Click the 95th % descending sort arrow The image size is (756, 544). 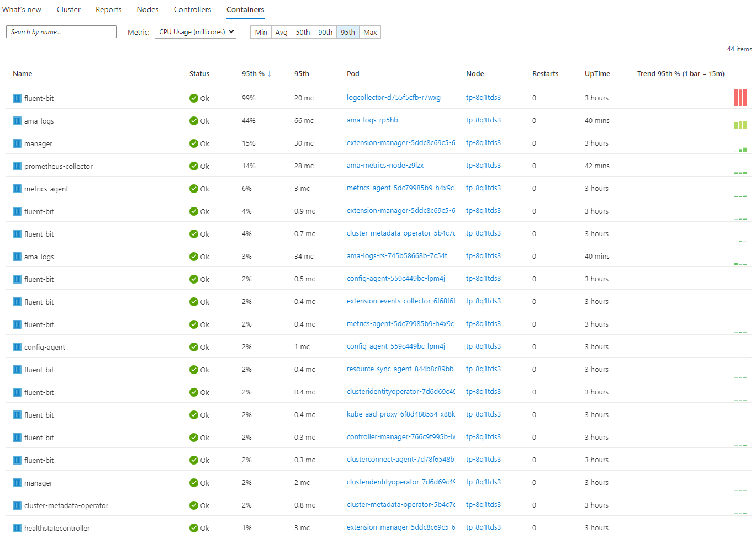pyautogui.click(x=269, y=74)
